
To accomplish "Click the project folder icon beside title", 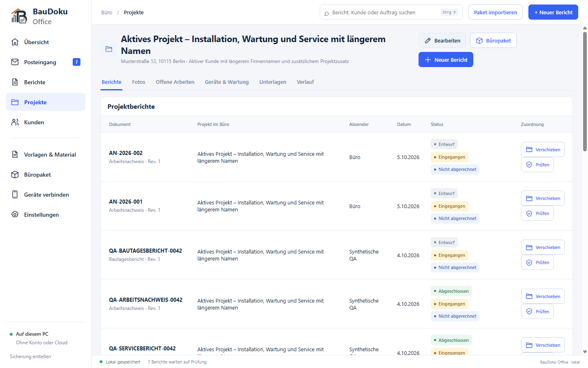I will pyautogui.click(x=109, y=49).
